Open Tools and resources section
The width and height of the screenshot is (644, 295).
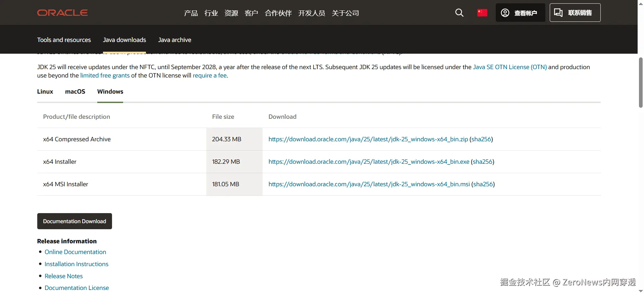(64, 40)
